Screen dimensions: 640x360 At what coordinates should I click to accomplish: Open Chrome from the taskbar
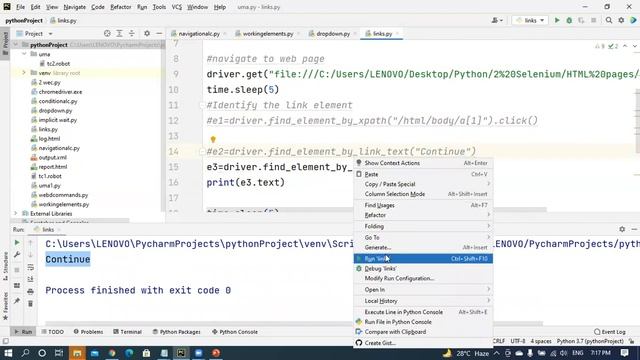tap(112, 353)
